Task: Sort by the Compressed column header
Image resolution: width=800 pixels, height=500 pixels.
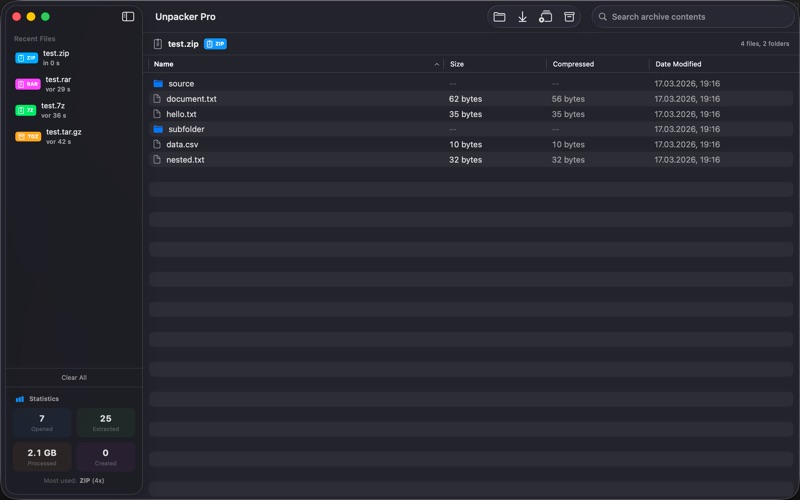Action: pos(573,64)
